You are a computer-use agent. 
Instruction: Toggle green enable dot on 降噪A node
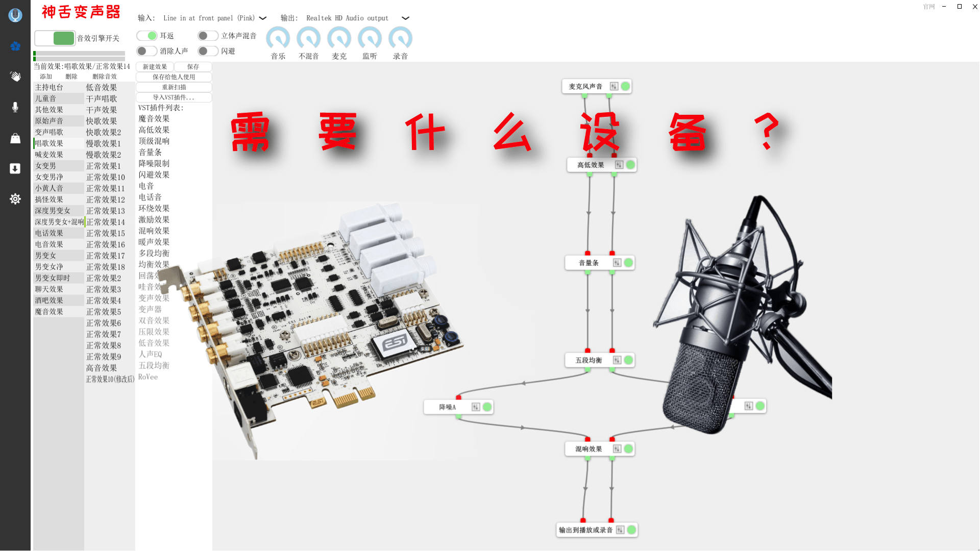pyautogui.click(x=487, y=407)
